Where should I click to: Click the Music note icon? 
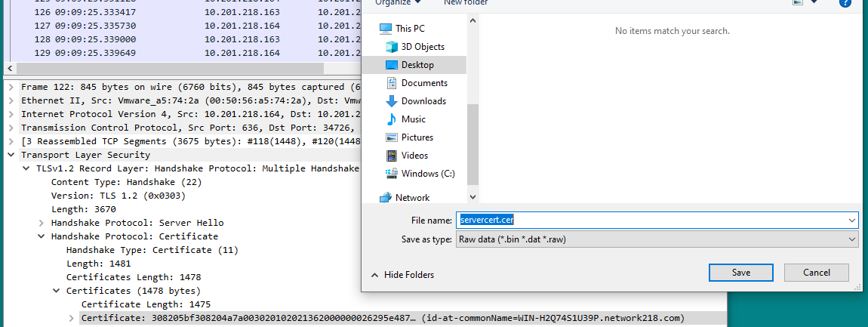click(x=392, y=119)
